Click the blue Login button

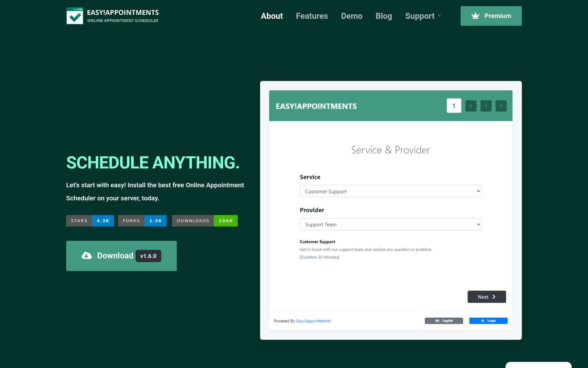pyautogui.click(x=488, y=321)
